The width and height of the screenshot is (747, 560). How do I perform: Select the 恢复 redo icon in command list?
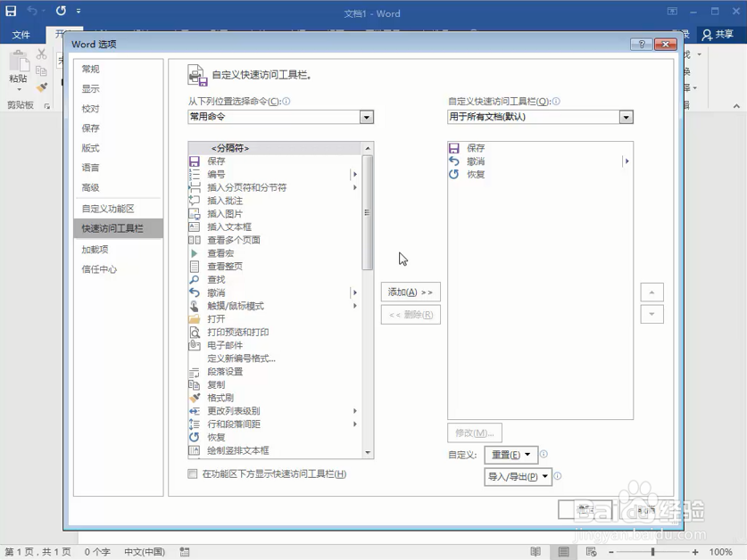(x=195, y=437)
